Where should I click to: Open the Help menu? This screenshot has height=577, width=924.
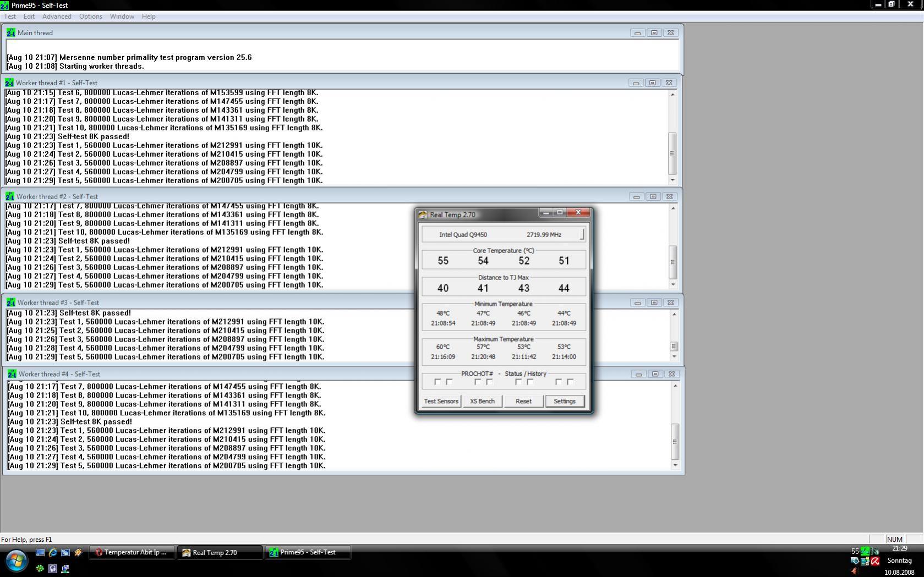click(149, 17)
